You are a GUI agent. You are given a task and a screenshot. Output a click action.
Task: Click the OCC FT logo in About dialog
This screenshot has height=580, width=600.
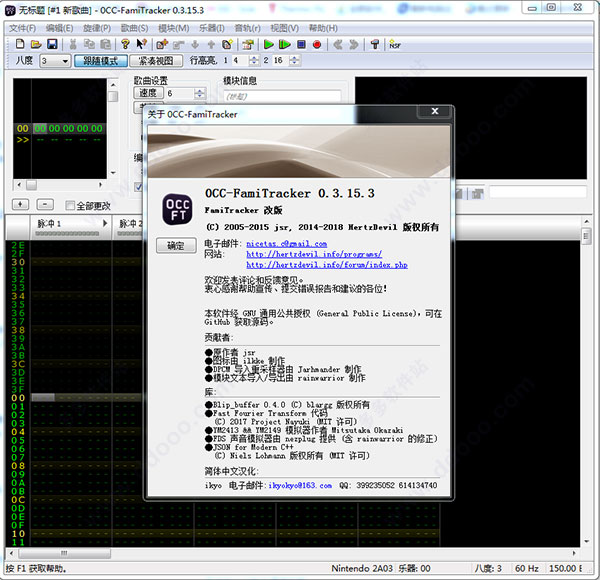(x=178, y=209)
